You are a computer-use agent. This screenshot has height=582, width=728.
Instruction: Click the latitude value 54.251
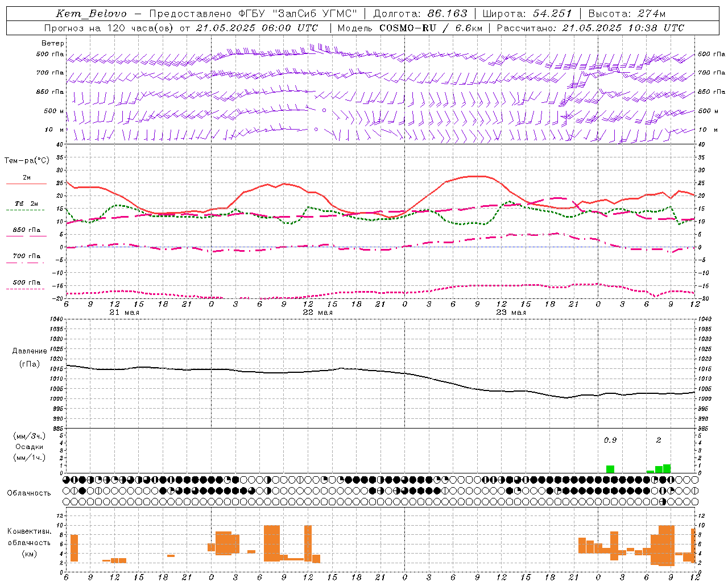[x=552, y=14]
